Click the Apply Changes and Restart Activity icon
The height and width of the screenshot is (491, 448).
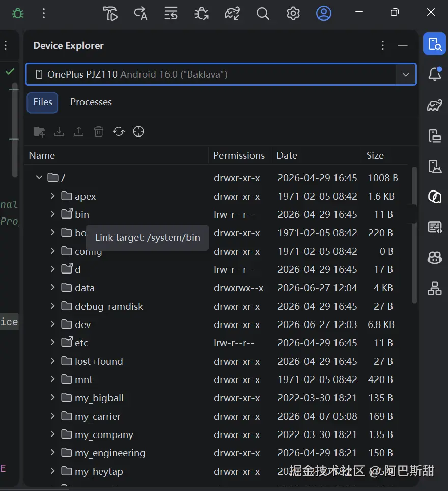point(110,13)
